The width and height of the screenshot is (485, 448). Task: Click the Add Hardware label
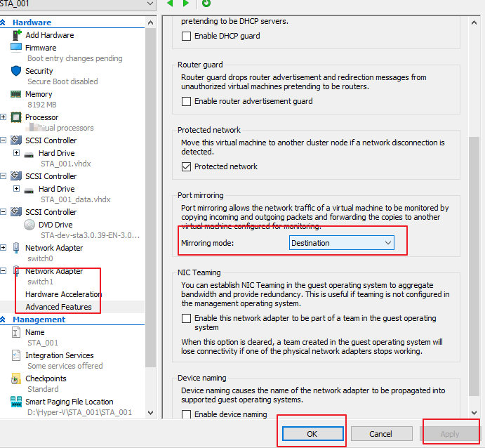coord(50,35)
